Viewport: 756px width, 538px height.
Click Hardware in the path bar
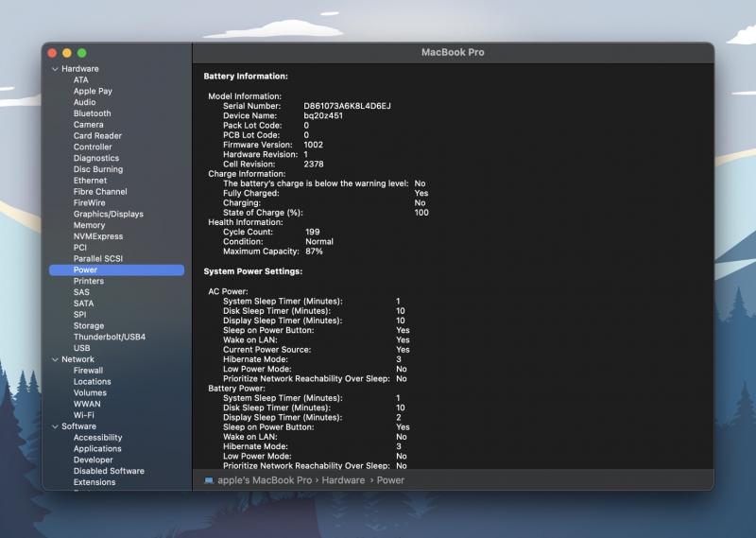tap(343, 480)
